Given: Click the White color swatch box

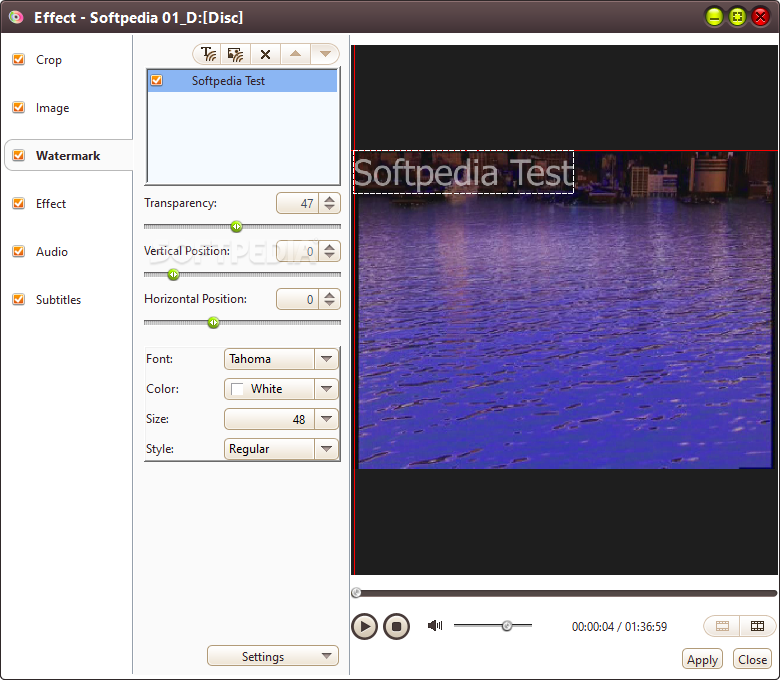Looking at the screenshot, I should tap(237, 389).
